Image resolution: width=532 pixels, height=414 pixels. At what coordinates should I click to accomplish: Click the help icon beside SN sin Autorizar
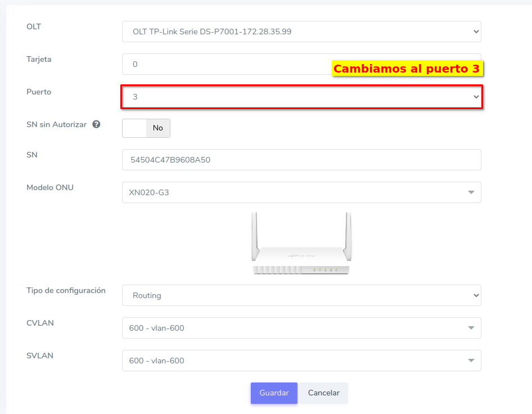pos(96,124)
